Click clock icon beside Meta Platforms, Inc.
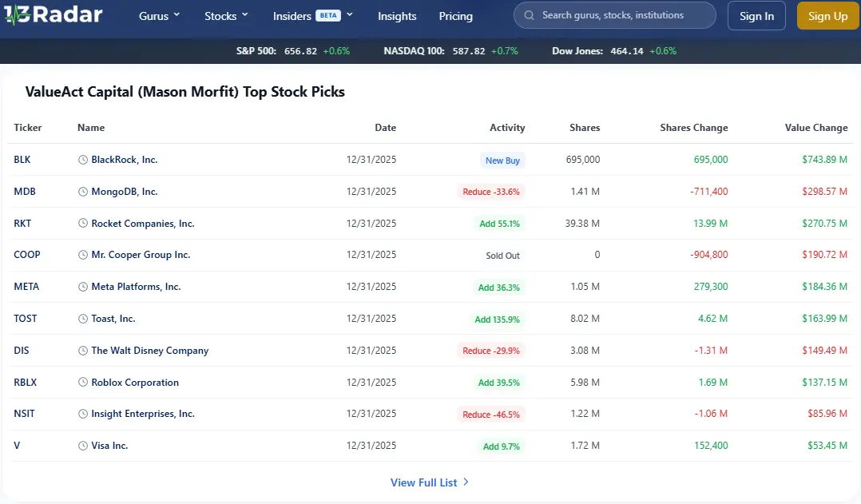 (x=83, y=287)
